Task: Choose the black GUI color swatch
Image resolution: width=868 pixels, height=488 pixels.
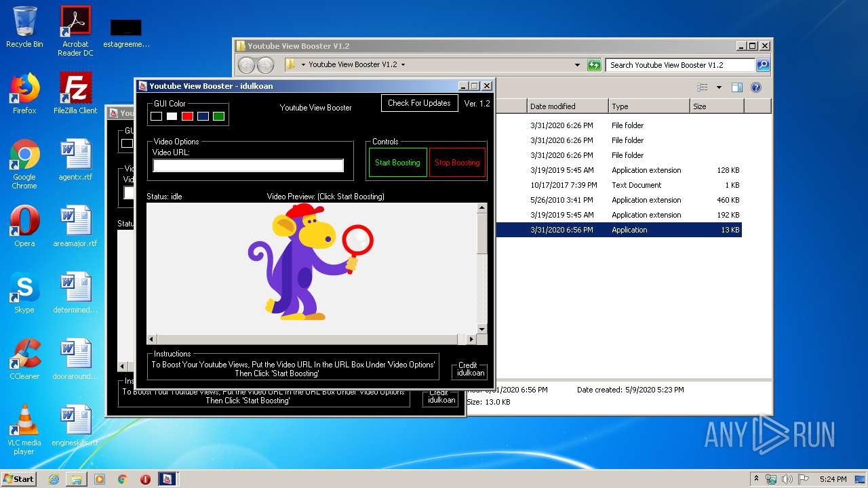Action: coord(156,117)
